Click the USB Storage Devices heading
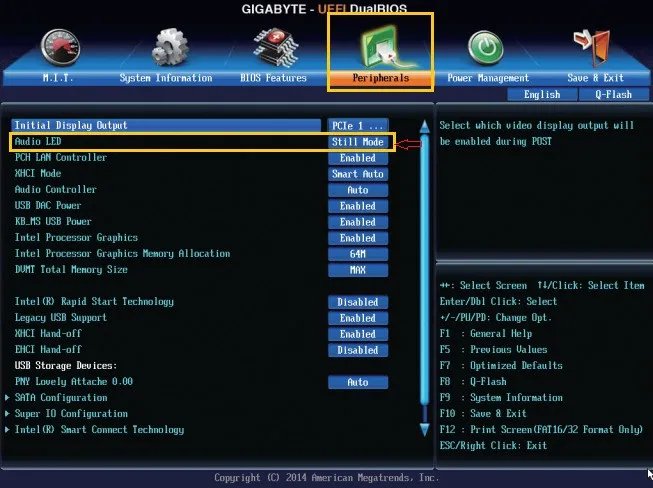The image size is (653, 488). tap(66, 366)
